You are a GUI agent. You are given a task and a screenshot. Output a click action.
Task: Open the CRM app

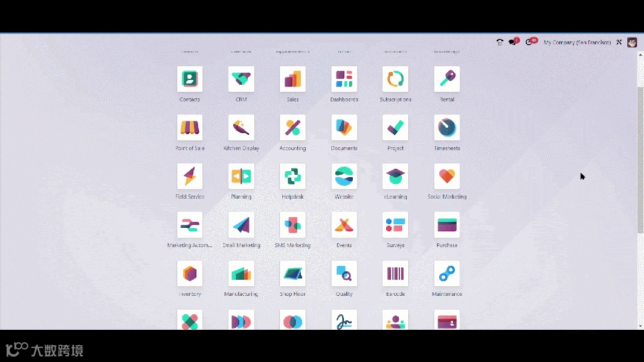tap(241, 79)
